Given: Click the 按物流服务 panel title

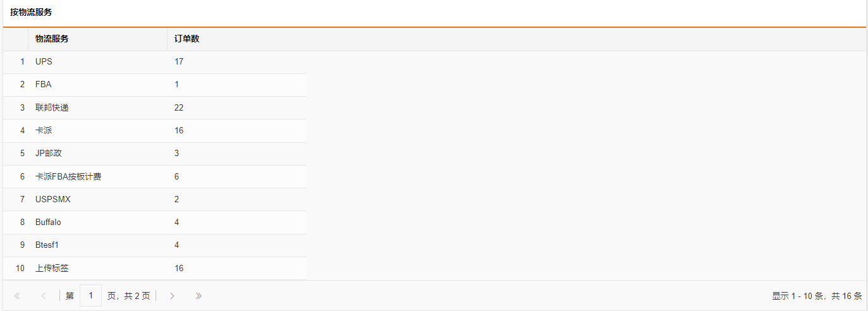Looking at the screenshot, I should (31, 13).
